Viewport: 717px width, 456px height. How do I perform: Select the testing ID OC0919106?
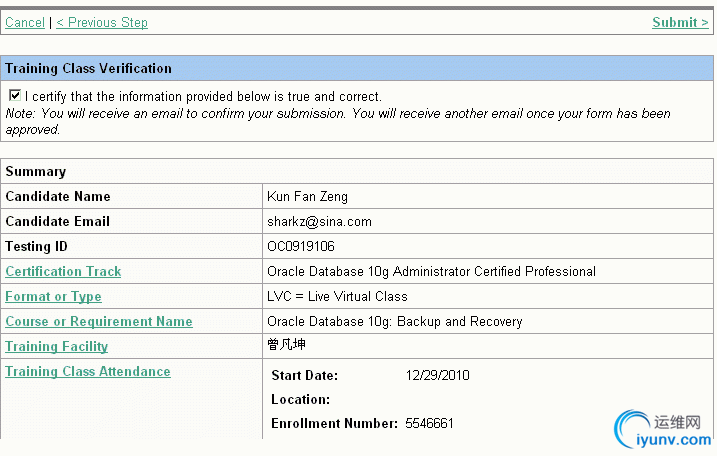301,247
